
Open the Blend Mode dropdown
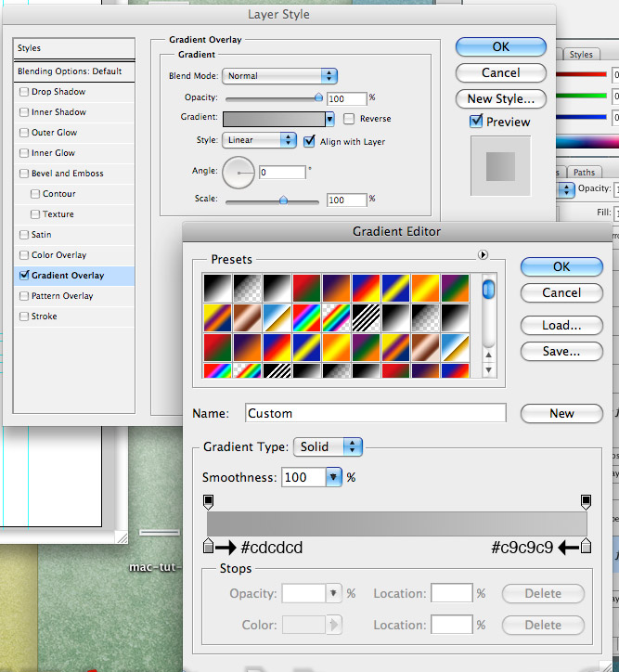coord(279,76)
